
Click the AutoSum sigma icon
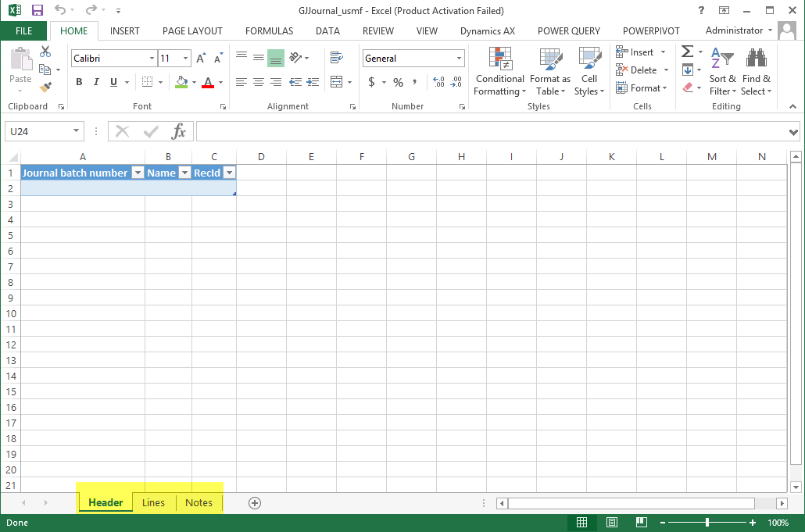coord(687,52)
